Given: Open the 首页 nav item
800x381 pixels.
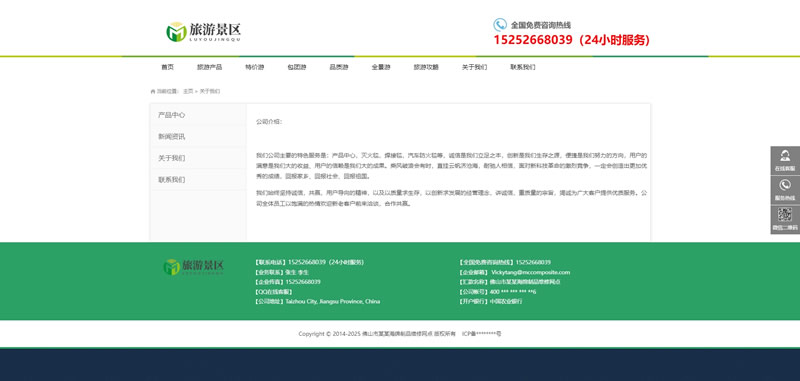Looking at the screenshot, I should click(x=167, y=67).
